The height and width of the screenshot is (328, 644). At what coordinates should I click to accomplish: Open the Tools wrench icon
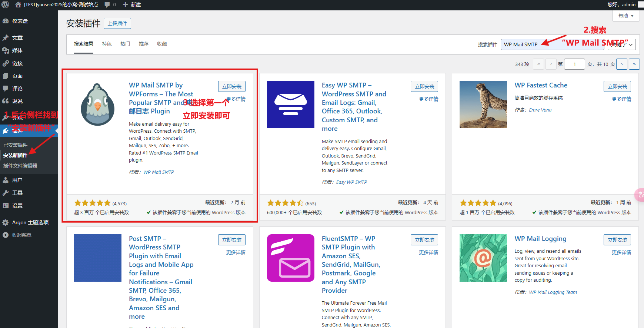(x=6, y=193)
